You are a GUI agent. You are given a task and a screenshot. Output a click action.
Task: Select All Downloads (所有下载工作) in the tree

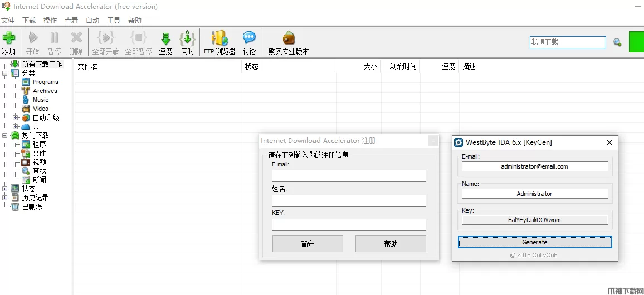[42, 64]
